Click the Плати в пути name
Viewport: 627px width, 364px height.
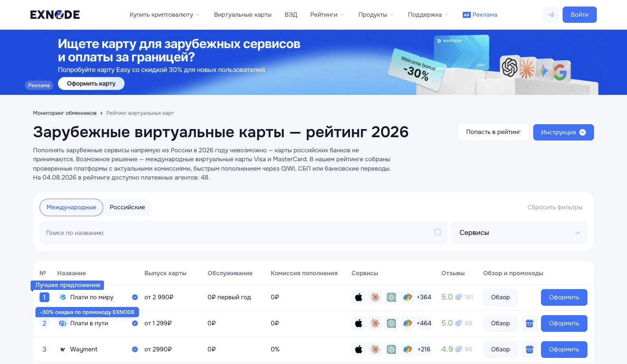(x=89, y=323)
